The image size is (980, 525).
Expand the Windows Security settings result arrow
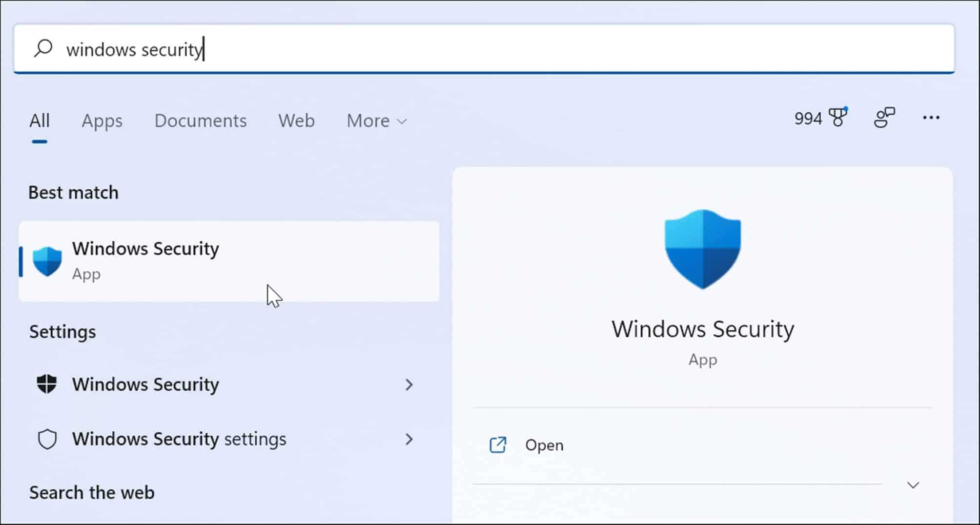click(x=409, y=439)
